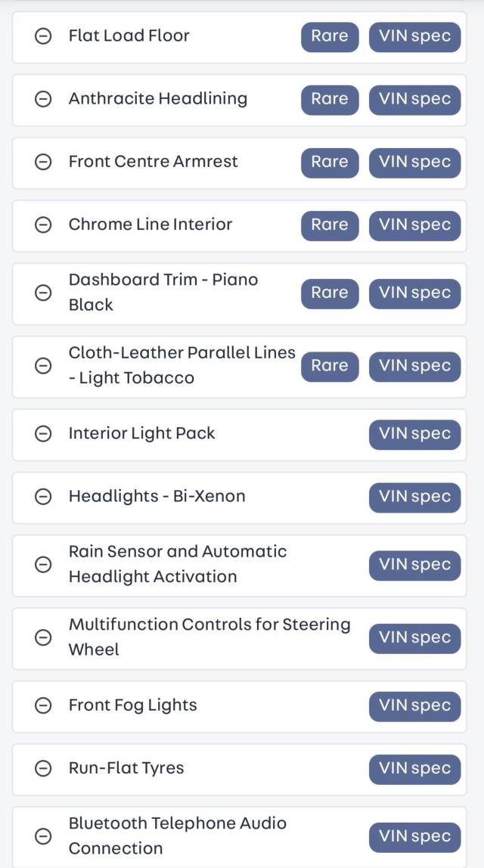The height and width of the screenshot is (868, 484).
Task: Click the minus icon by Multifunction Controls item
Action: pyautogui.click(x=43, y=637)
